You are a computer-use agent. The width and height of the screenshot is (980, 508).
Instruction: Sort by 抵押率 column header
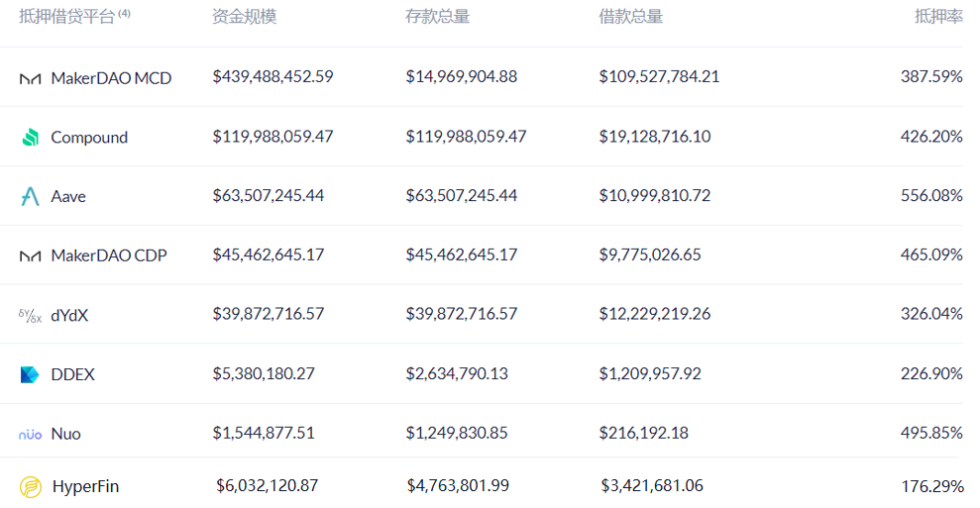click(x=938, y=16)
